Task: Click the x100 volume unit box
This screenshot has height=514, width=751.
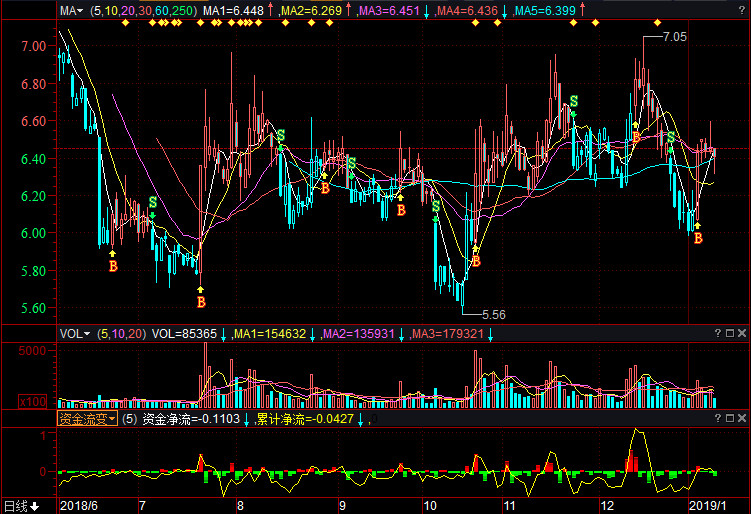Action: click(33, 401)
